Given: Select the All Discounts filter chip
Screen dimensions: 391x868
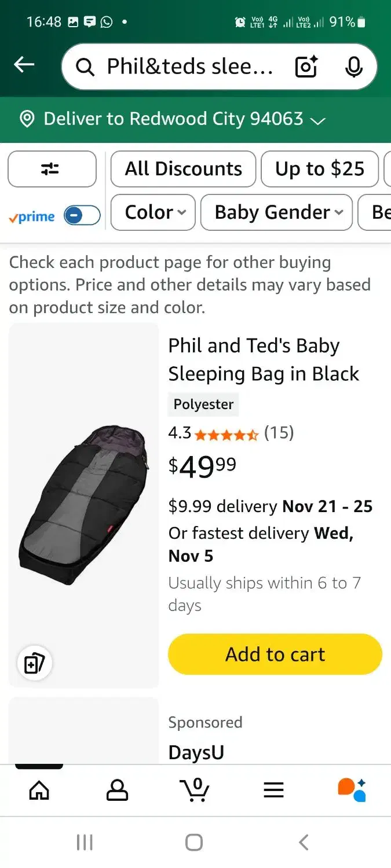Looking at the screenshot, I should 183,169.
